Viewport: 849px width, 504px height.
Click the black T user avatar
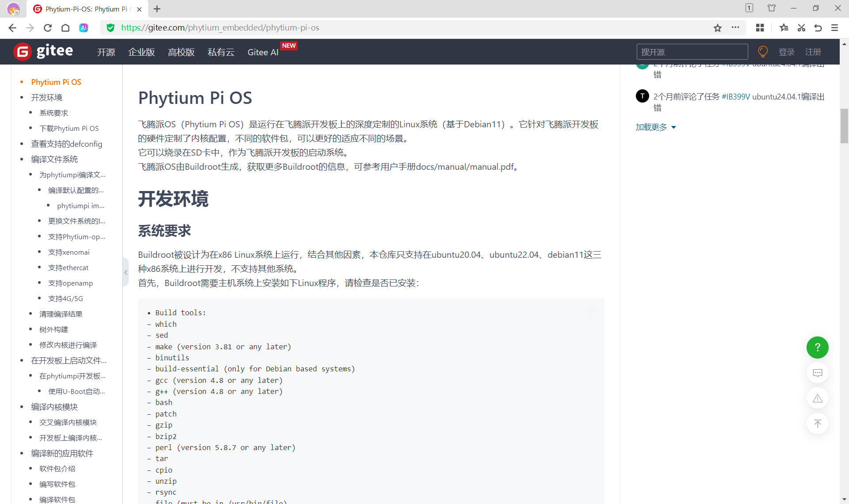coord(642,96)
